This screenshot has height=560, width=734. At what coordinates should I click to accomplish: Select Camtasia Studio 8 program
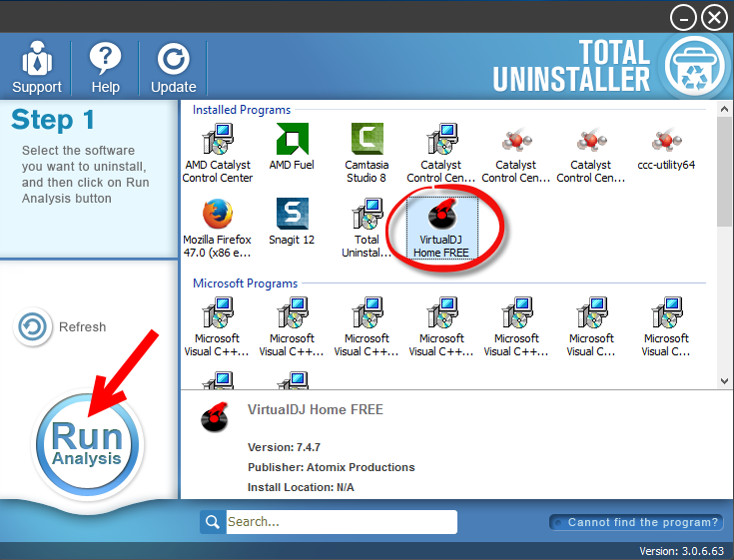(x=367, y=153)
